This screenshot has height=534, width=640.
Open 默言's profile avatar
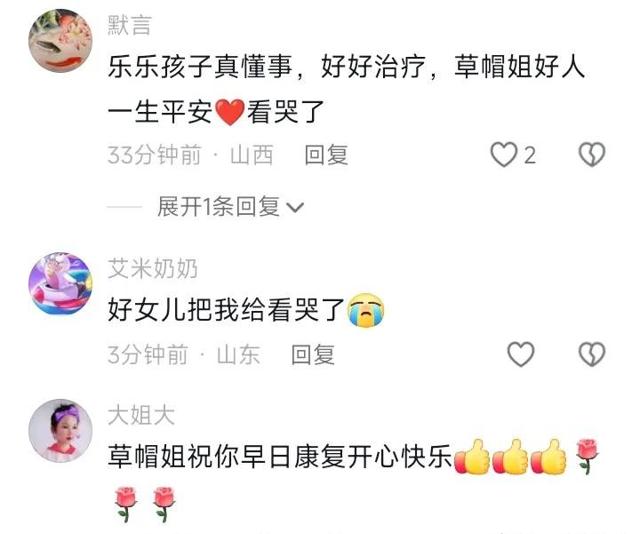60,41
